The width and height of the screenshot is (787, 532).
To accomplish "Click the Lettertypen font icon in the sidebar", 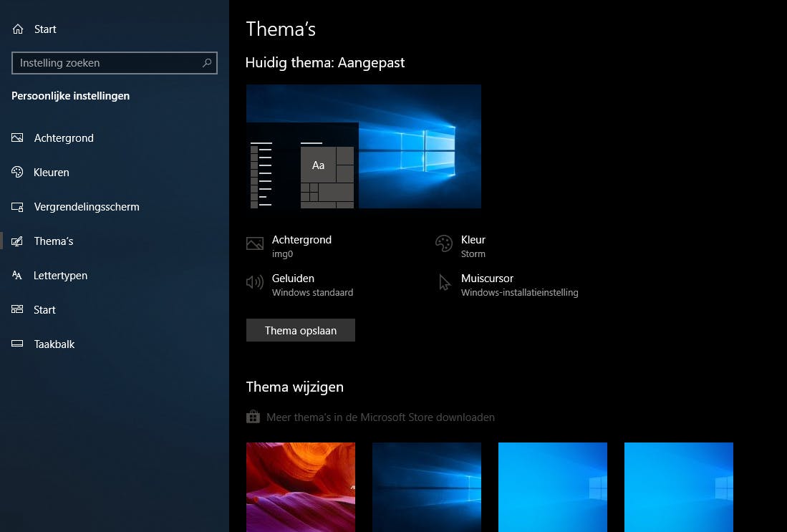I will (x=18, y=276).
